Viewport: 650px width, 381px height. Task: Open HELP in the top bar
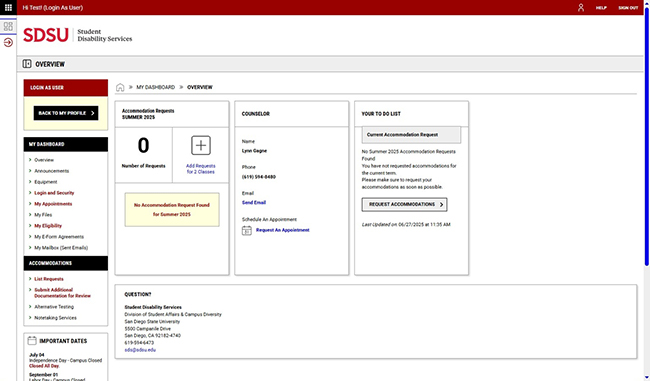[601, 8]
